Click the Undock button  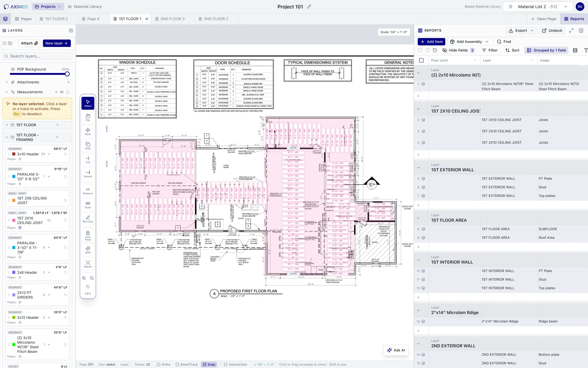(552, 30)
